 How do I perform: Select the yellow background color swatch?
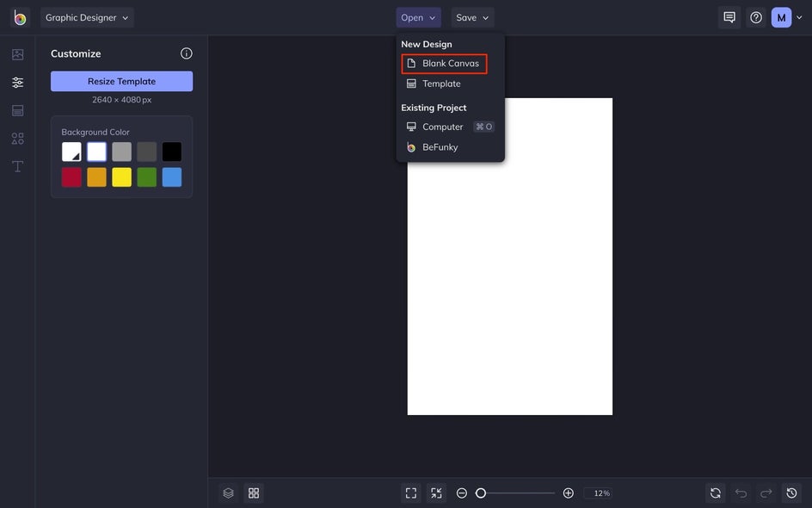click(121, 177)
